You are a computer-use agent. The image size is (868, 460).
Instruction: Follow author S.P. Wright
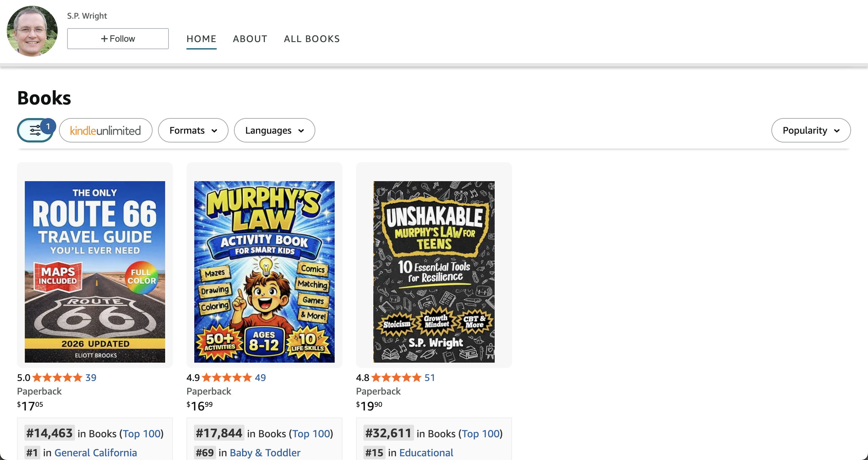click(x=118, y=39)
